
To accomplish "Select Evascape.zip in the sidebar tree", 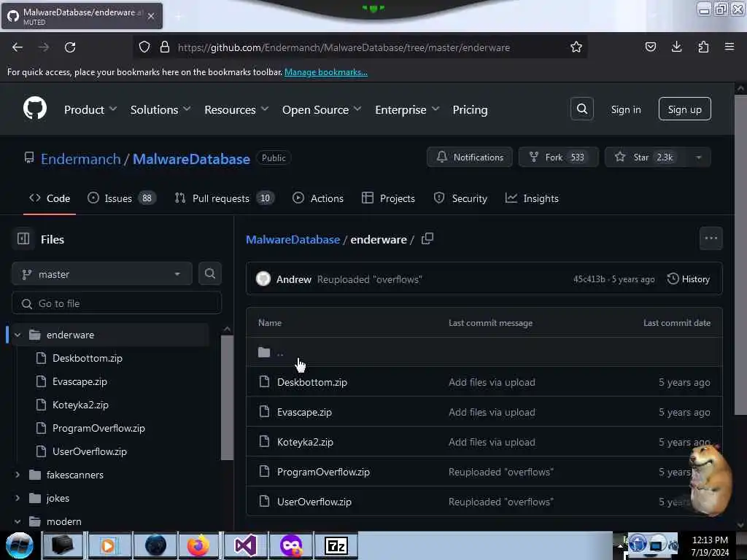I will [x=80, y=381].
